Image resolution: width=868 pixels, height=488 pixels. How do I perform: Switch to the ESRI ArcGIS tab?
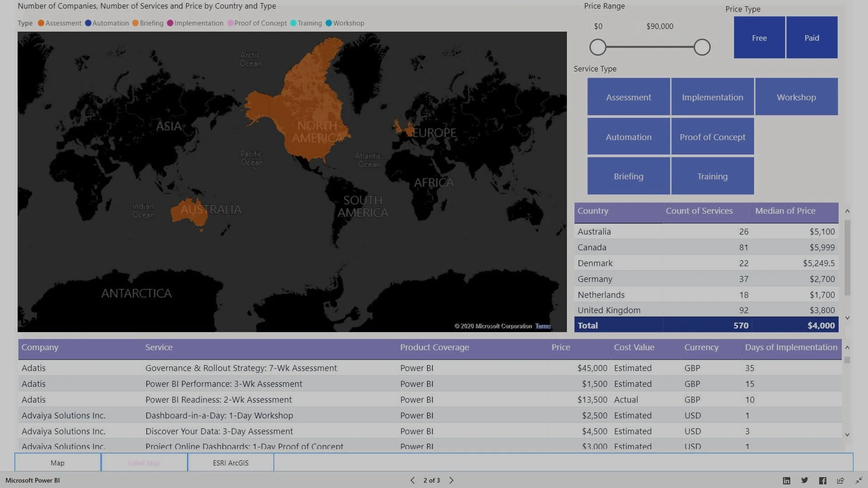click(231, 463)
